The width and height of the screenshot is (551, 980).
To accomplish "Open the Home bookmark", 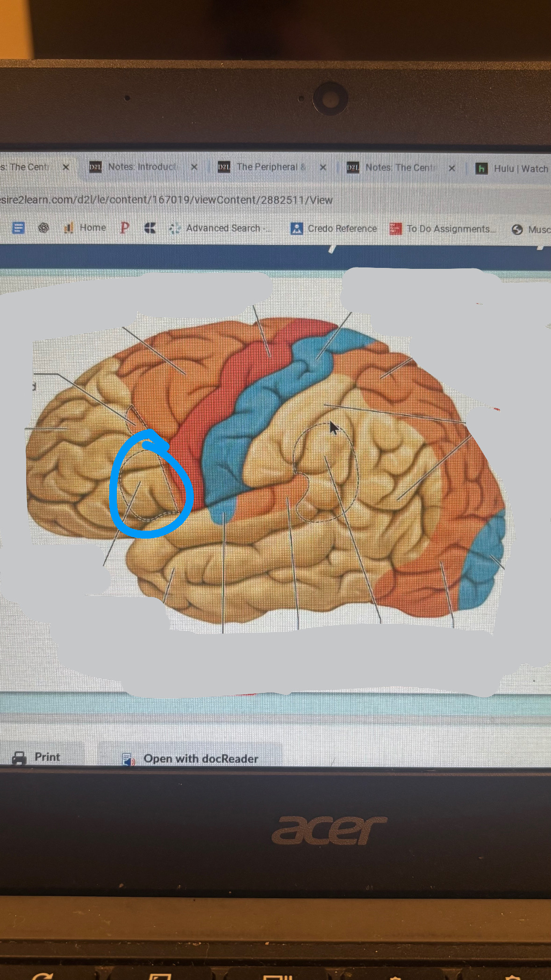I will [85, 228].
